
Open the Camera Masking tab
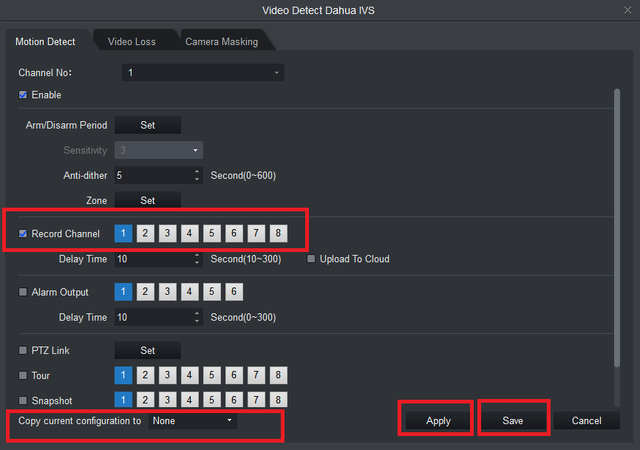pos(222,41)
